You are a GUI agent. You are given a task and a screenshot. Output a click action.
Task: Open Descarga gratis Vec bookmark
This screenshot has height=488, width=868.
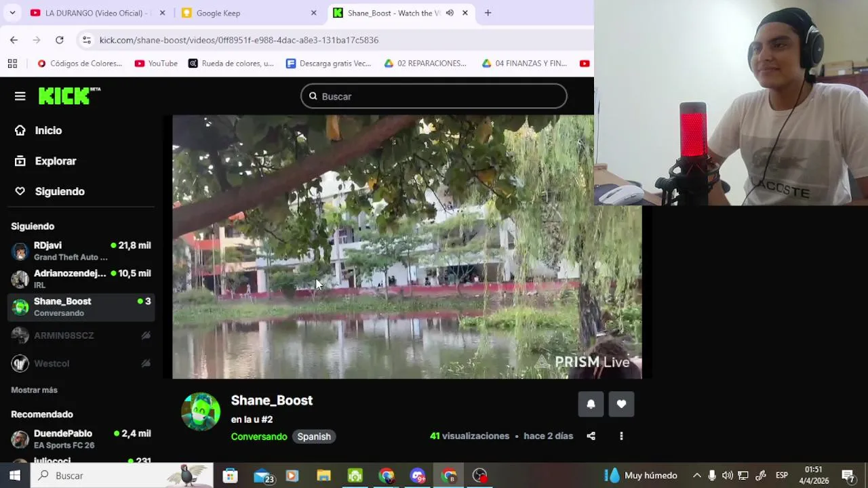pos(329,63)
